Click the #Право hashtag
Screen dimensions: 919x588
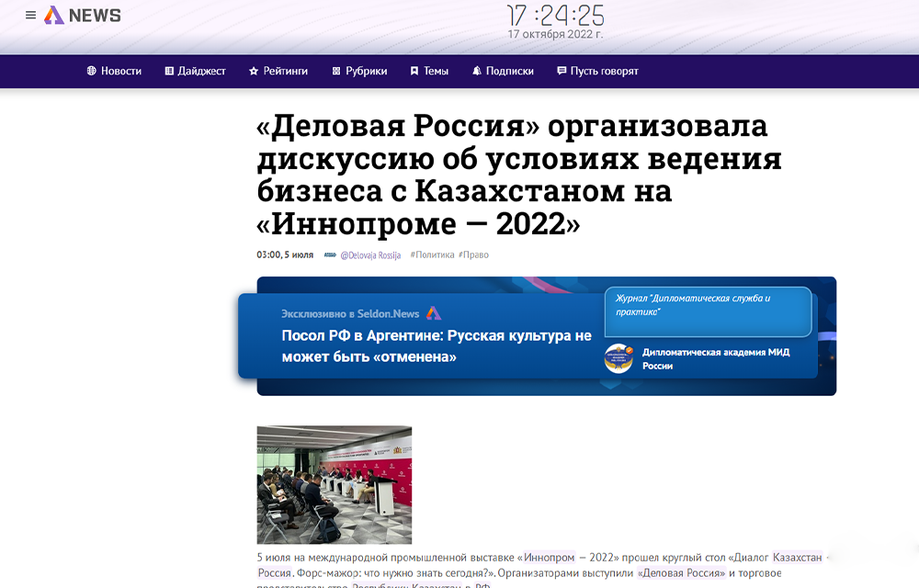pyautogui.click(x=473, y=255)
